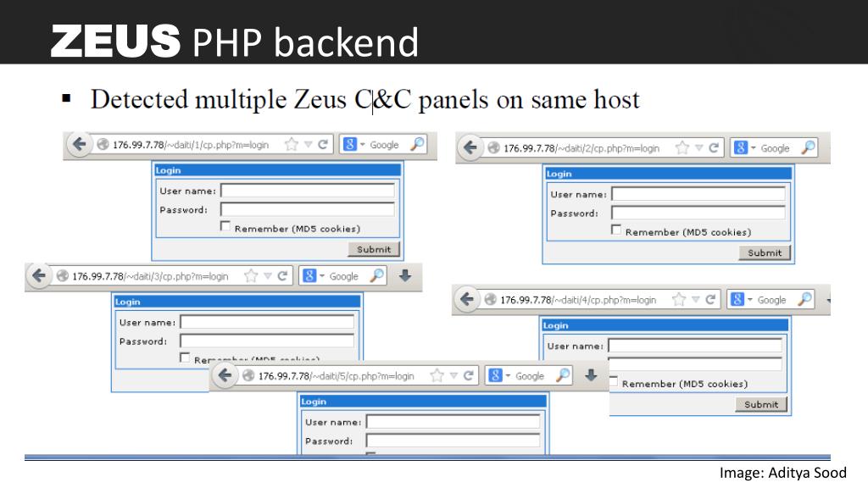Bookmark the daiti/5 page with the star
This screenshot has width=868, height=488.
point(437,375)
